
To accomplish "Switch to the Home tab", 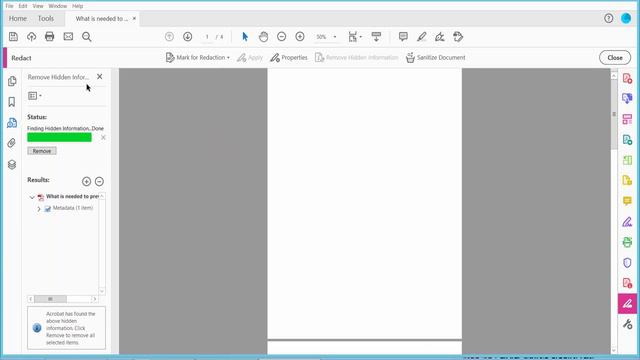I will 18,18.
